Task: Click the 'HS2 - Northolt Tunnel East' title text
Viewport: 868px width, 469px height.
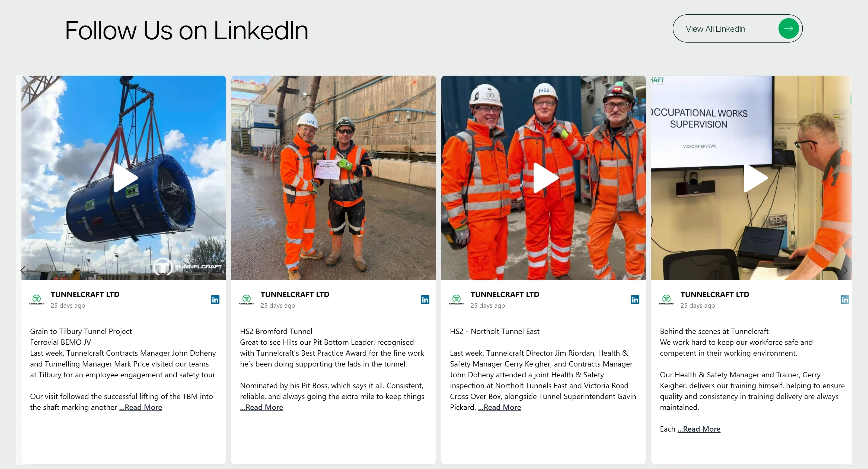Action: (495, 331)
